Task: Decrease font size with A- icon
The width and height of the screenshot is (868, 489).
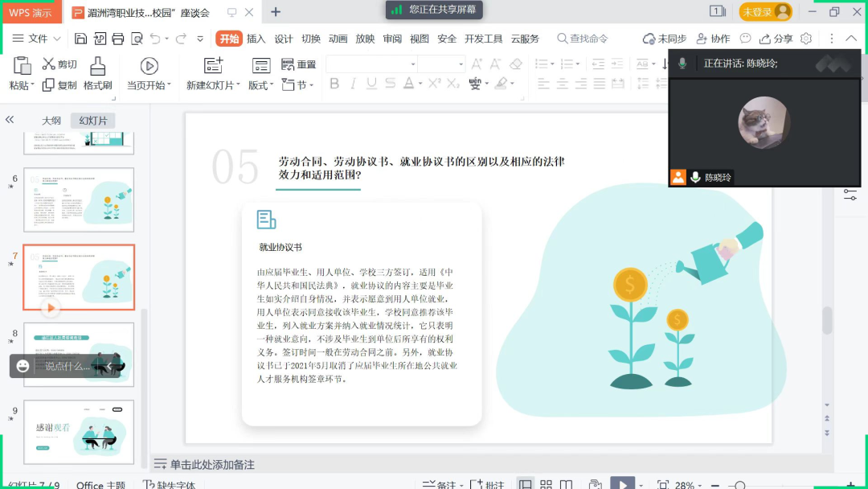Action: click(495, 64)
